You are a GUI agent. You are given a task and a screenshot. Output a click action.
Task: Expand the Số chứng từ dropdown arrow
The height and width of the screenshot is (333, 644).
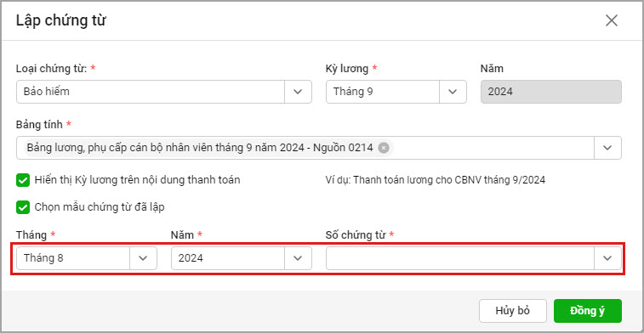(608, 258)
